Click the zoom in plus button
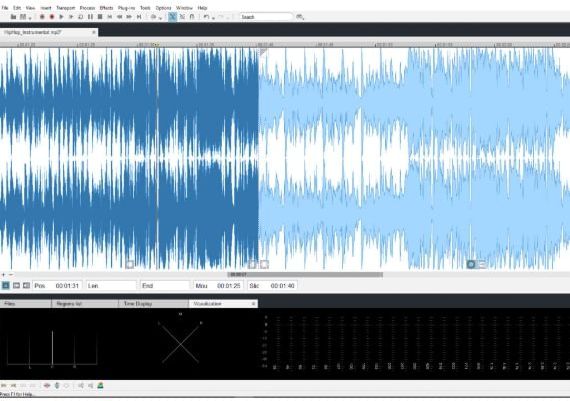 [x=4, y=275]
